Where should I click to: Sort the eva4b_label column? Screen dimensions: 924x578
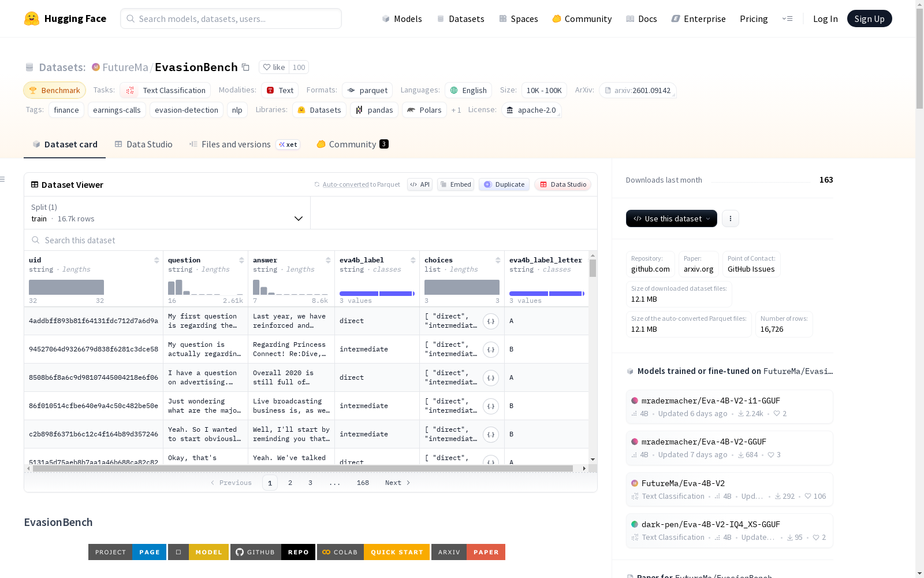tap(413, 260)
